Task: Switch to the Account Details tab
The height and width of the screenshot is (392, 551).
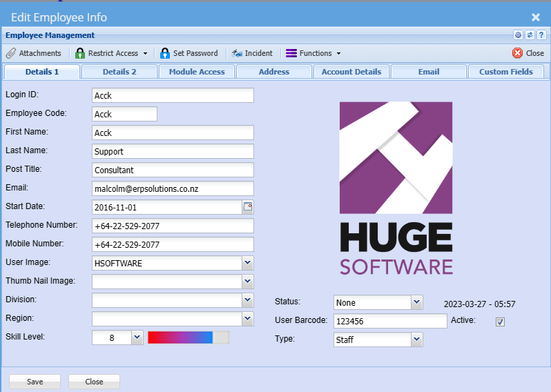Action: point(351,72)
